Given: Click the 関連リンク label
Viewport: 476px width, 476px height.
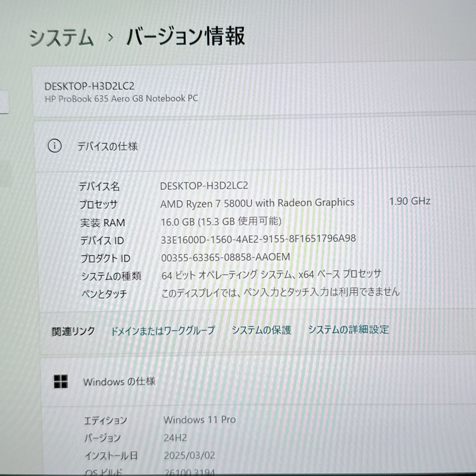Looking at the screenshot, I should tap(73, 331).
